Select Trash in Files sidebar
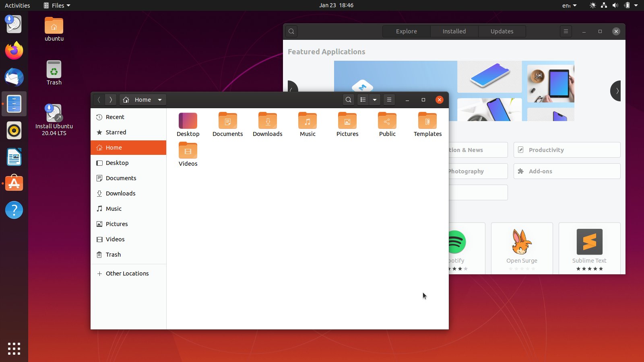The width and height of the screenshot is (644, 362). pos(128,255)
